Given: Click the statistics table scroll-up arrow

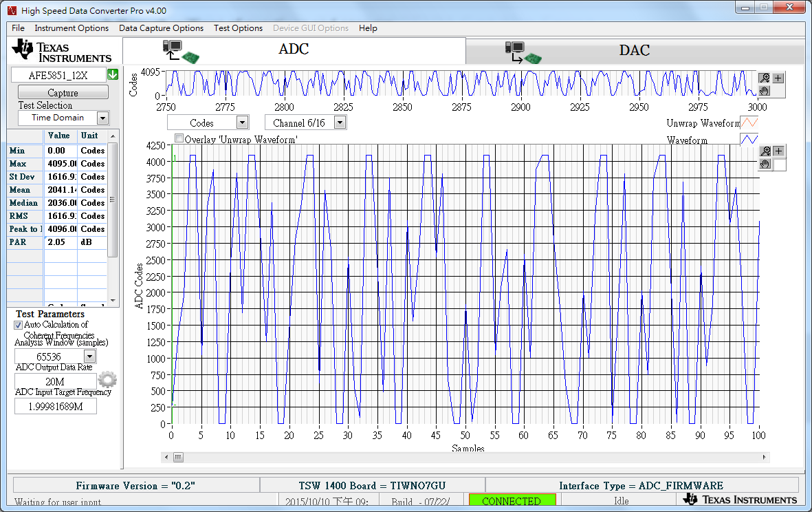Looking at the screenshot, I should point(113,136).
